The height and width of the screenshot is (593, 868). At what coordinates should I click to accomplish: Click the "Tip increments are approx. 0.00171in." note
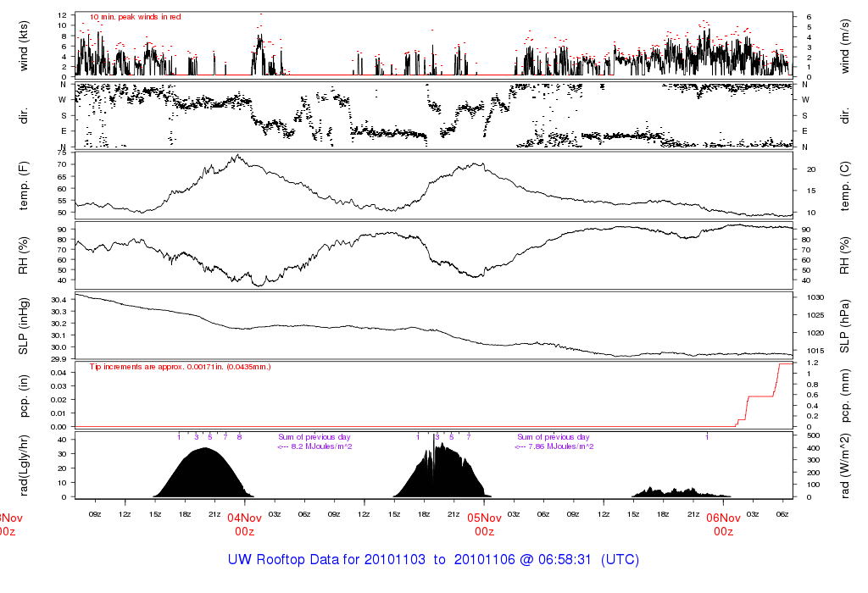point(181,367)
